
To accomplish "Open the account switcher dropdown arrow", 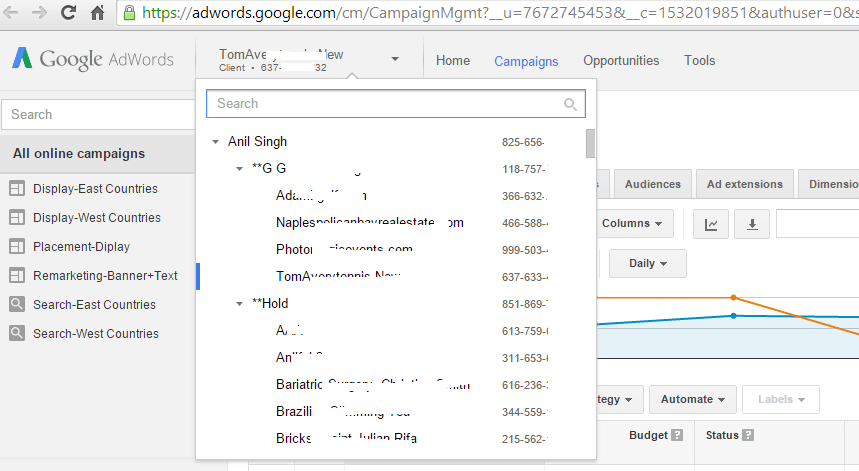I will [x=395, y=59].
